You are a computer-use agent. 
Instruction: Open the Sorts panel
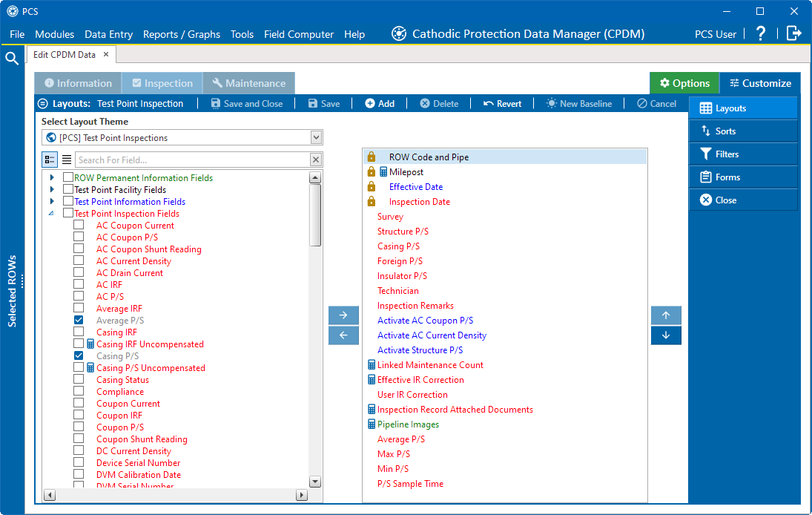(x=743, y=131)
